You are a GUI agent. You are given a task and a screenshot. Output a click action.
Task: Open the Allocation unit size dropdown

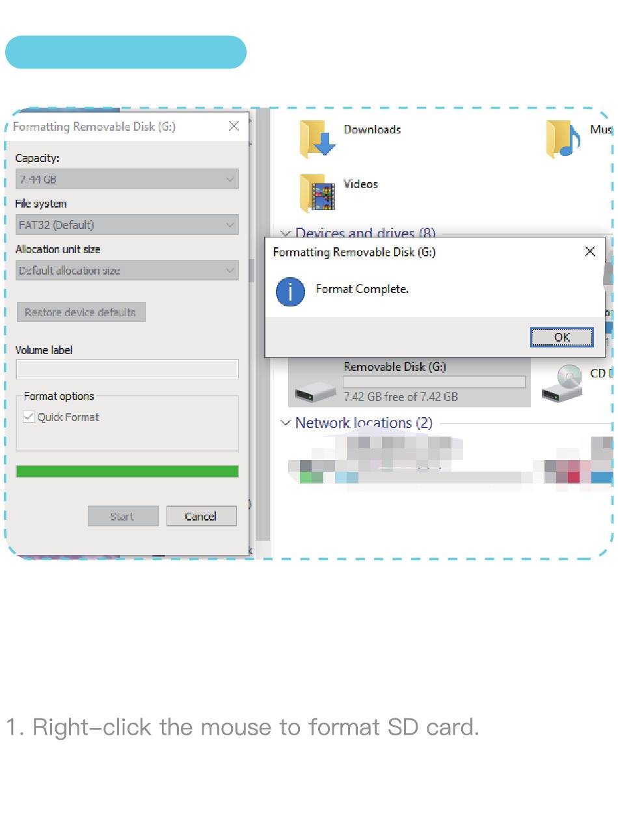pos(127,270)
